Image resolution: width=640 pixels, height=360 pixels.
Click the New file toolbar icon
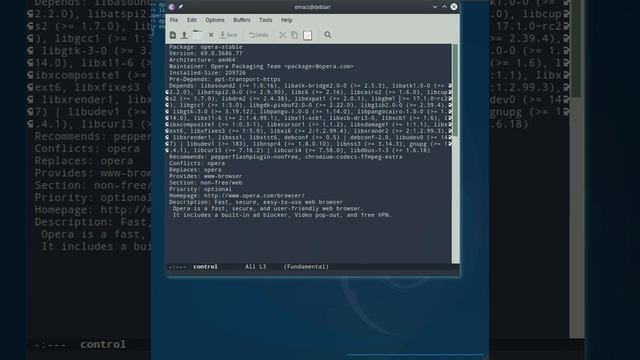(173, 35)
